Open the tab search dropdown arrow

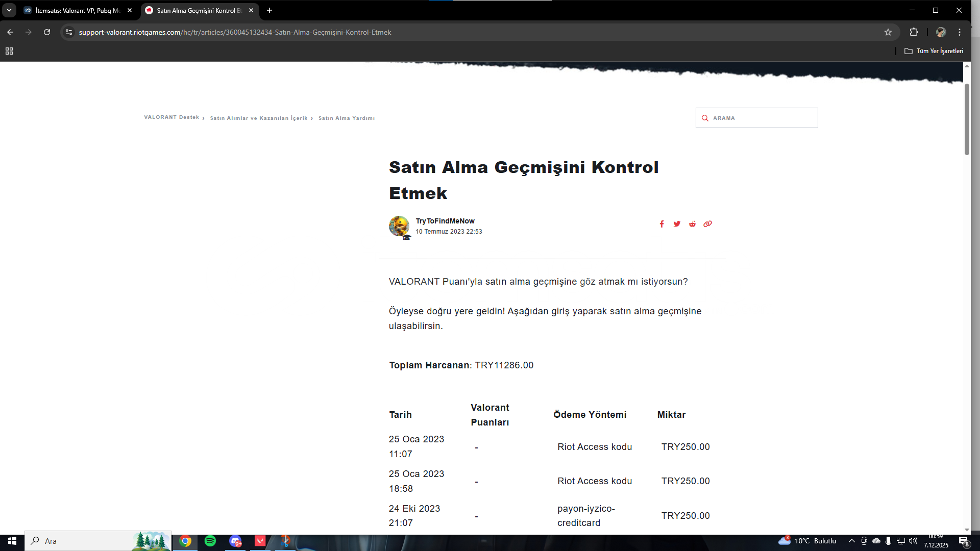(x=9, y=10)
